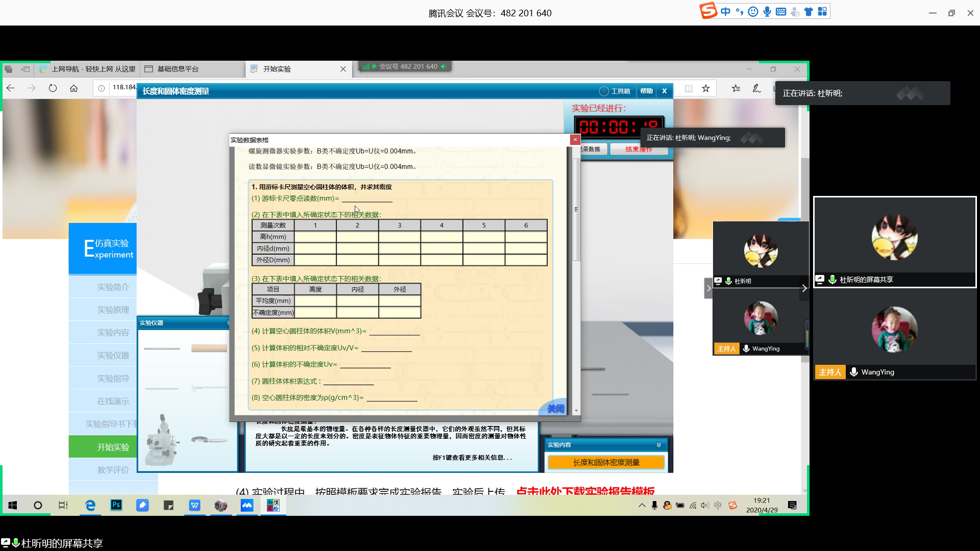Viewport: 980px width, 551px height.
Task: Toggle Sogou punctuation mode
Action: tap(740, 12)
